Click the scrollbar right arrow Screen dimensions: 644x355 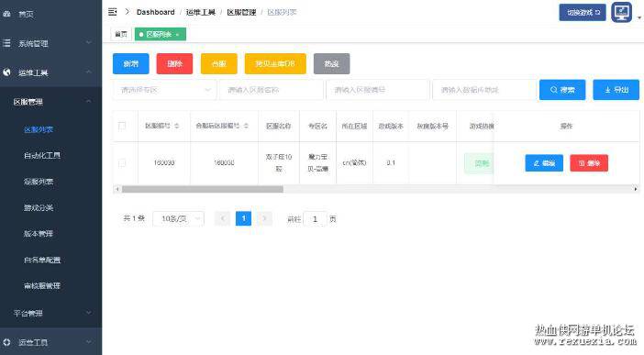tap(636, 189)
